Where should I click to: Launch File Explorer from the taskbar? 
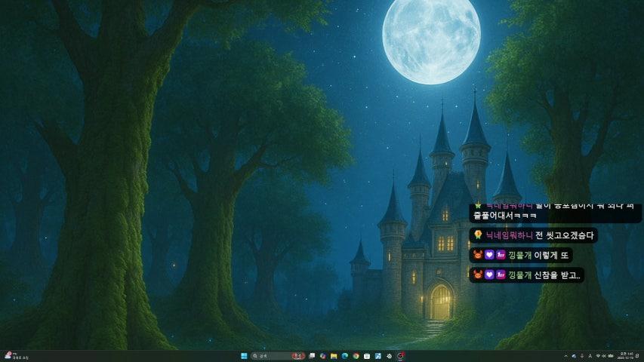pyautogui.click(x=334, y=356)
